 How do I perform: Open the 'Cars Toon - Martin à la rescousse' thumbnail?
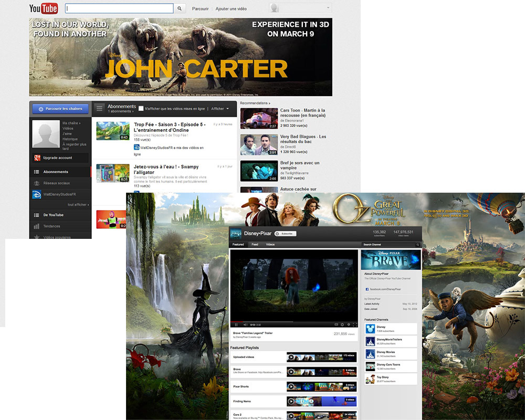[259, 118]
